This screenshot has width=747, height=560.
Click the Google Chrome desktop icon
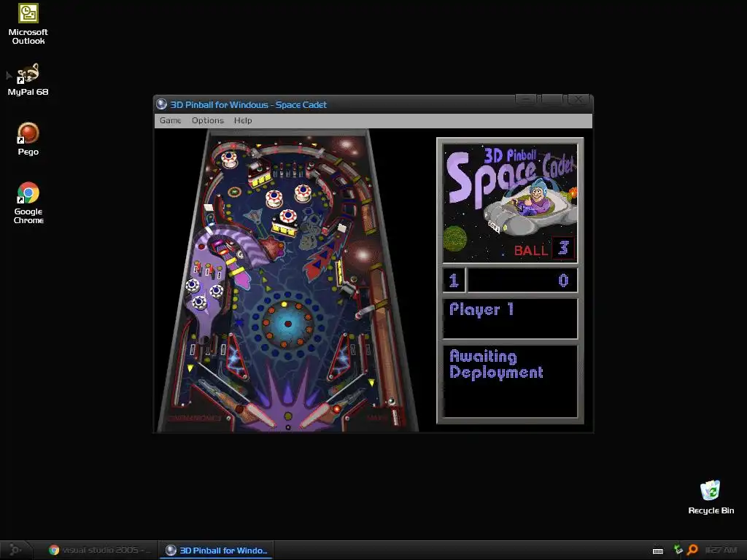[28, 203]
